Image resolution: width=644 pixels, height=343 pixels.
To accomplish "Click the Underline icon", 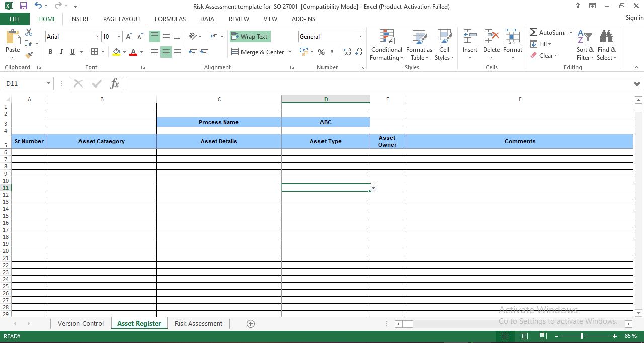I will point(71,52).
